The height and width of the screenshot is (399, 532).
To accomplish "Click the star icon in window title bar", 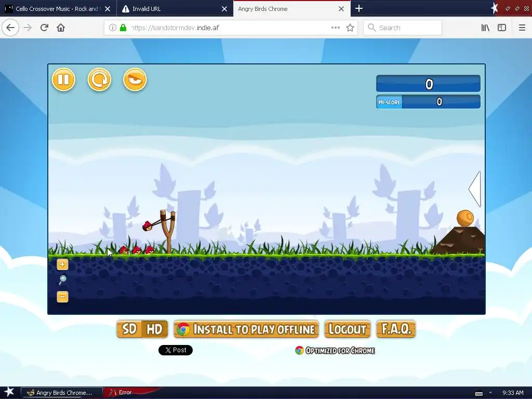I will click(x=495, y=8).
